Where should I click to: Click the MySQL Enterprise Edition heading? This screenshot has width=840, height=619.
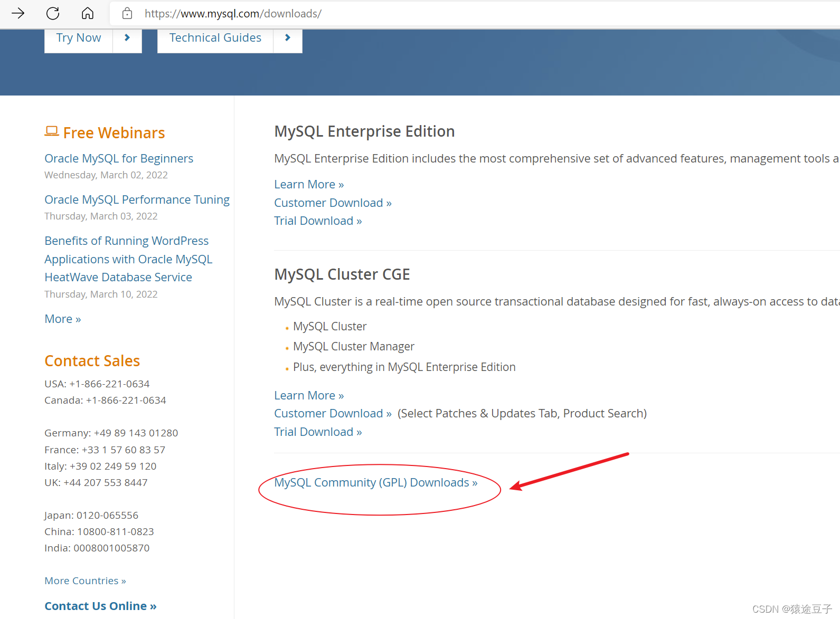(364, 131)
